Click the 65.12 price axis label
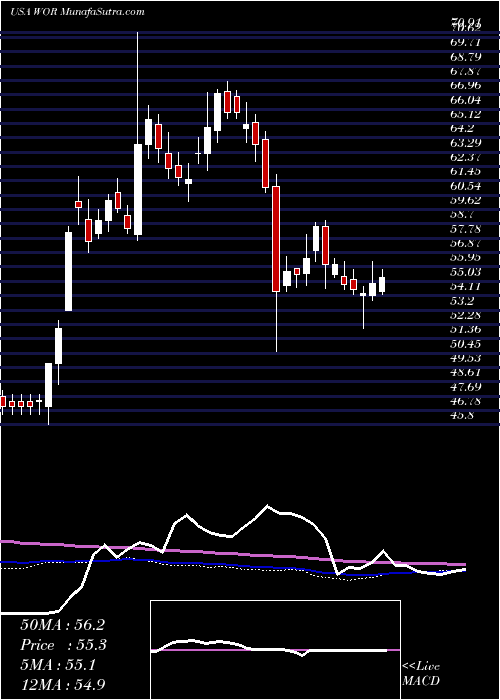Screen dimensions: 500x700 tap(465, 114)
